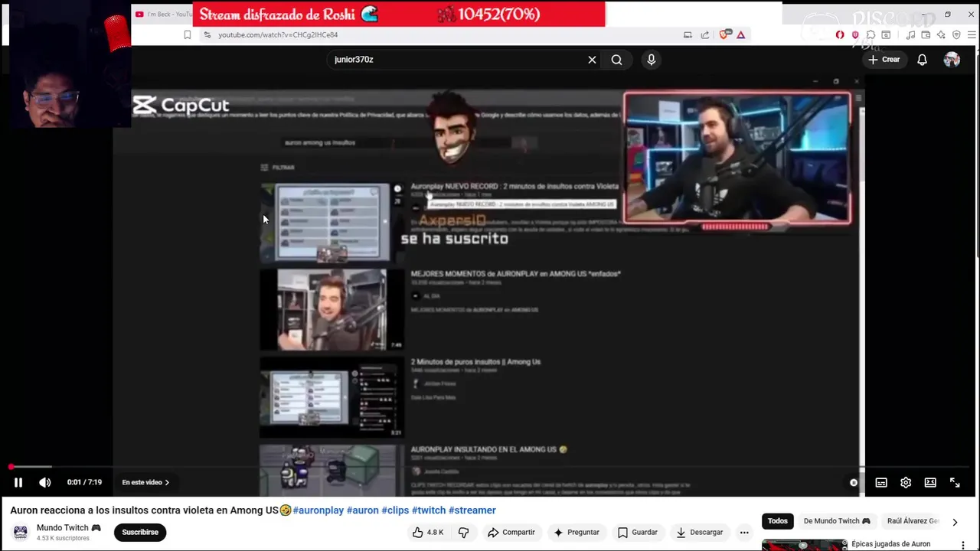
Task: Share this page from address bar
Action: click(x=704, y=34)
